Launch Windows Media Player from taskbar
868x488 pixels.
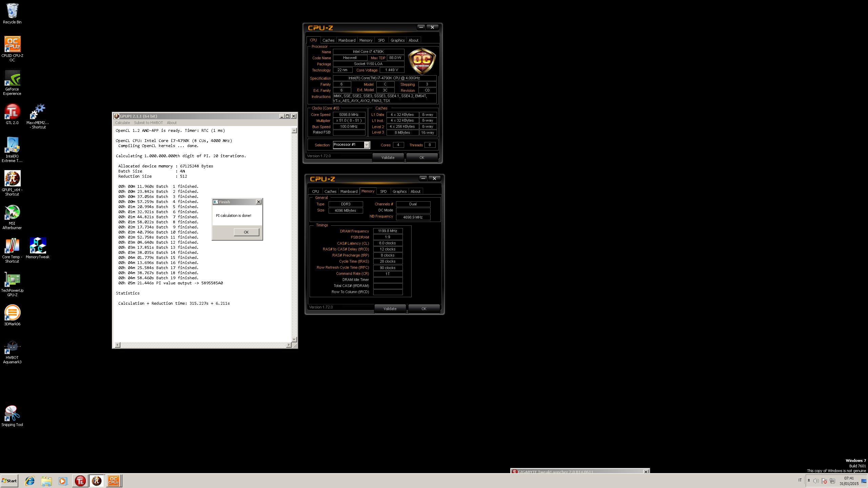tap(63, 481)
